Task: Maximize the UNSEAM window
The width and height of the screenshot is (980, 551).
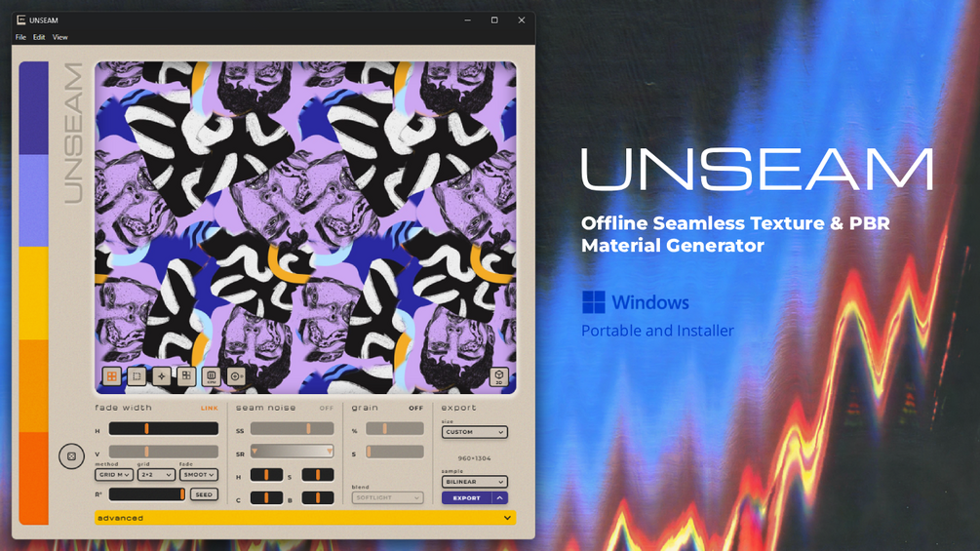Action: [x=494, y=20]
